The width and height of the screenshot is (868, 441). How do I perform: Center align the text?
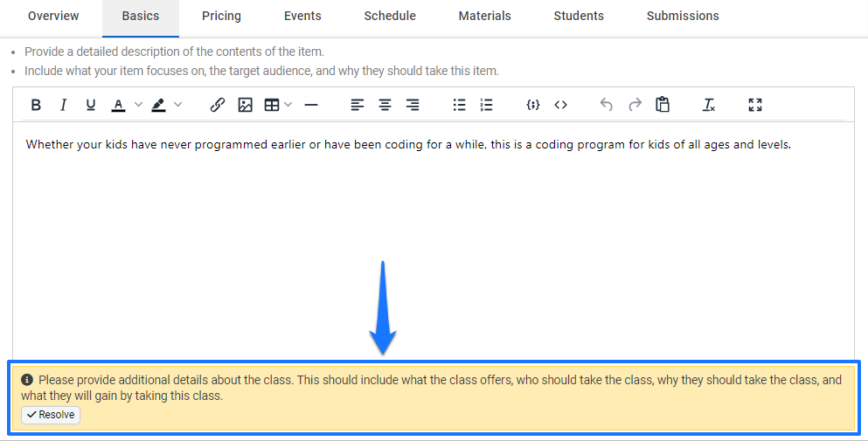click(x=385, y=105)
